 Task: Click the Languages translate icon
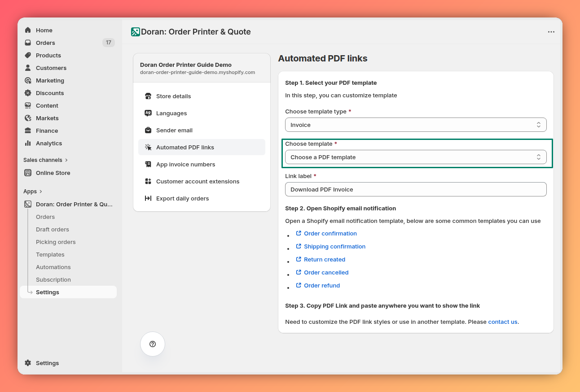click(x=148, y=113)
